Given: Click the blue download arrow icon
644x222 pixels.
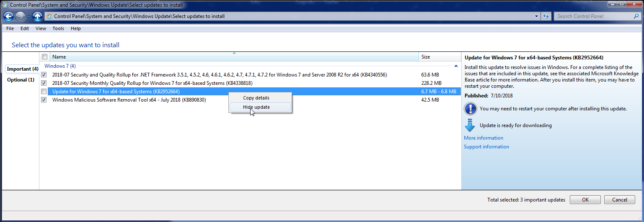Looking at the screenshot, I should pyautogui.click(x=470, y=125).
